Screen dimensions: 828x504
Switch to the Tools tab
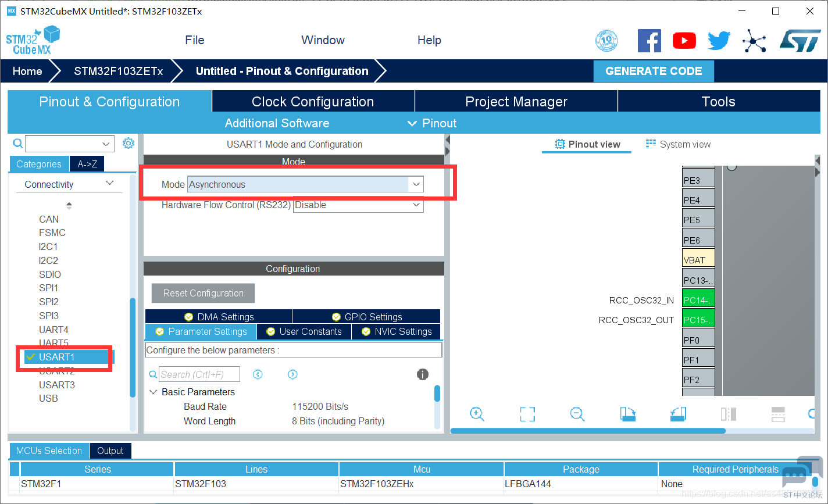719,102
